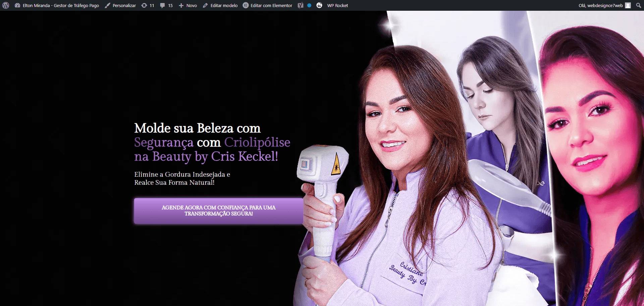The width and height of the screenshot is (644, 306).
Task: Click the text "na Beauty by Cris Keckel!"
Action: pyautogui.click(x=206, y=157)
